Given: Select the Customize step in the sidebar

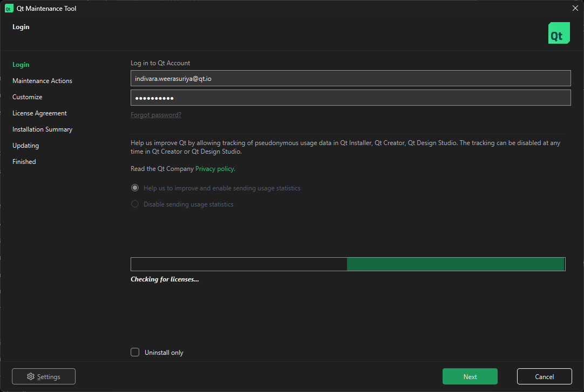Looking at the screenshot, I should click(27, 97).
